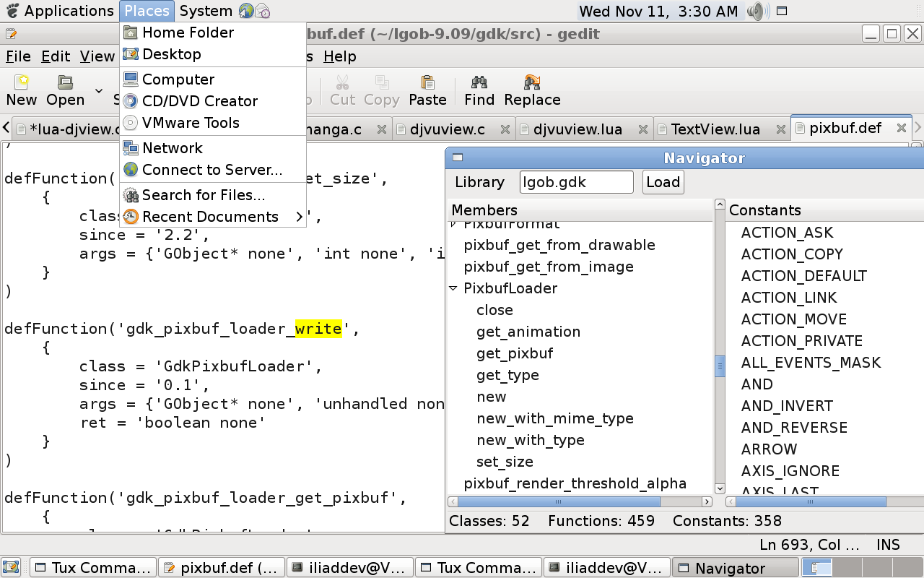Launch the web browser panel icon
Viewport: 924px width, 578px height.
246,11
